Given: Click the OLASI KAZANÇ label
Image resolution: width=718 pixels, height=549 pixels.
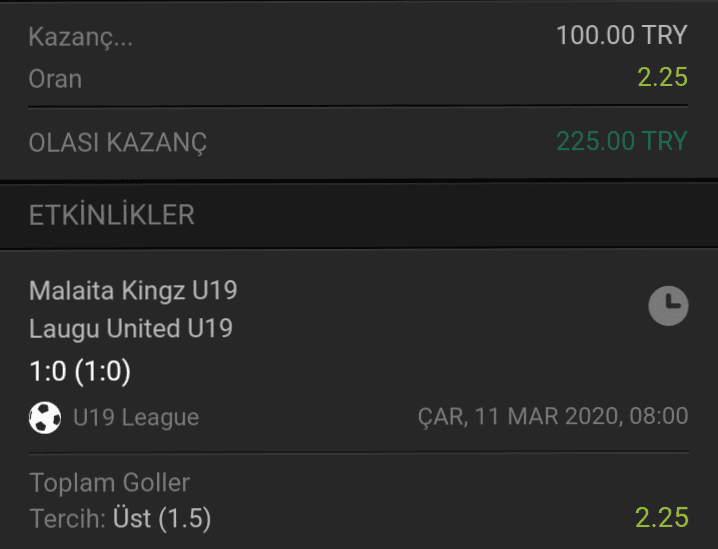Looking at the screenshot, I should (x=118, y=142).
